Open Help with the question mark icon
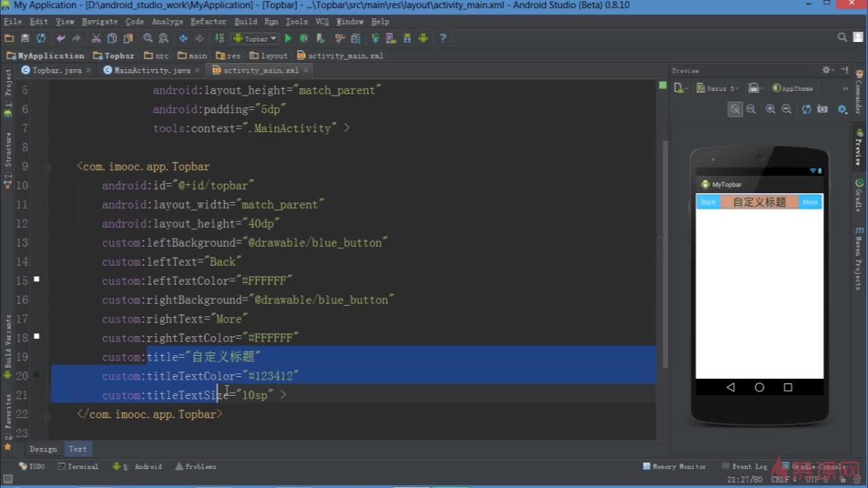This screenshot has width=868, height=488. coord(443,39)
